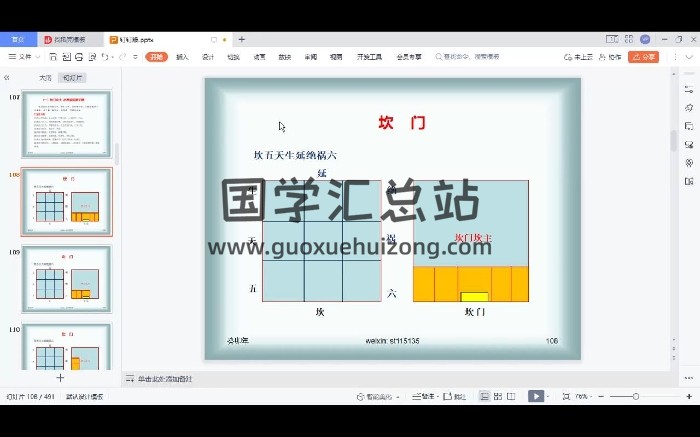The image size is (700, 437).
Task: Select slide 109 thumbnail
Action: click(x=67, y=279)
